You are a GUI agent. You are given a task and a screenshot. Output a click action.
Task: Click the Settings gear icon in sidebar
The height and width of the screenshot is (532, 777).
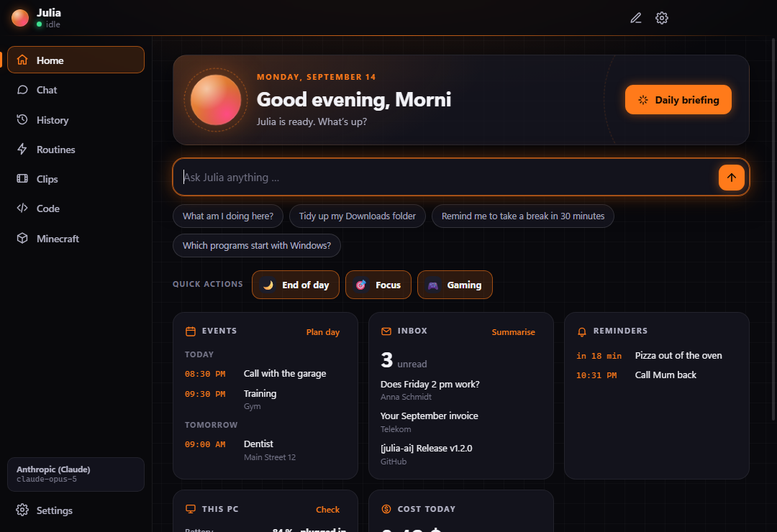point(22,510)
